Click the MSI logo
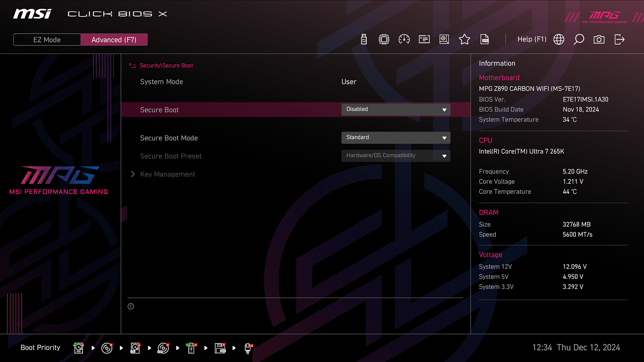Image resolution: width=644 pixels, height=362 pixels. click(x=32, y=14)
